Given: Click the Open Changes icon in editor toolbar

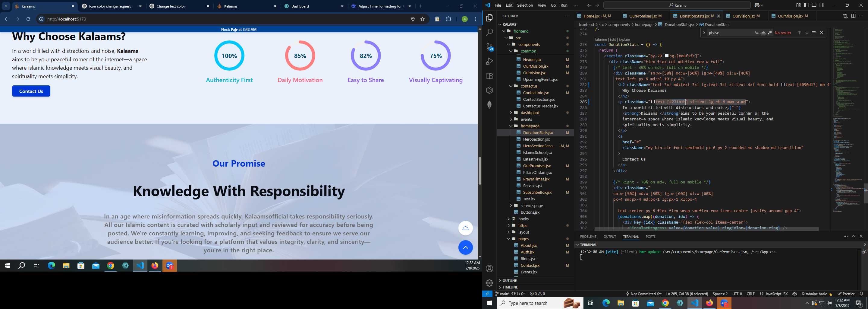Looking at the screenshot, I should click(845, 16).
